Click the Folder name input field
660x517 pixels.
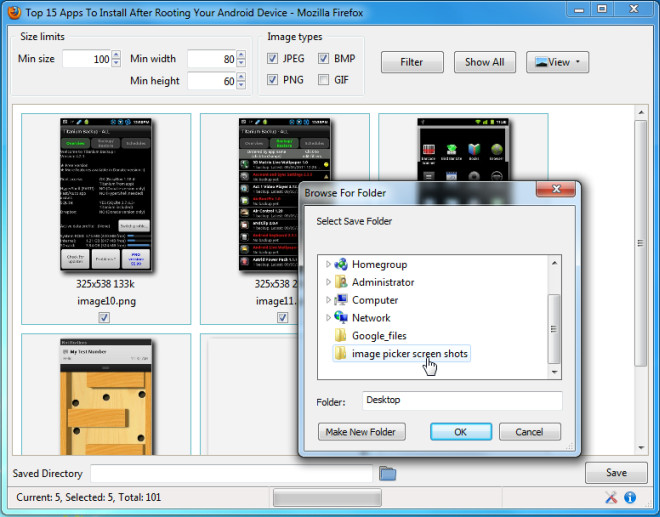pyautogui.click(x=462, y=400)
